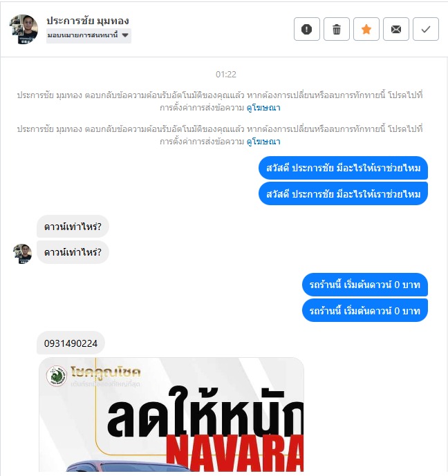This screenshot has width=448, height=476.
Task: Click the dropdown arrow beside assign label
Action: point(125,35)
